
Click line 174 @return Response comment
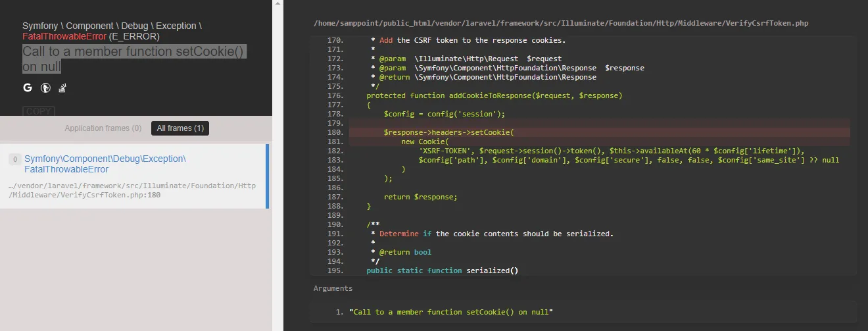click(483, 77)
